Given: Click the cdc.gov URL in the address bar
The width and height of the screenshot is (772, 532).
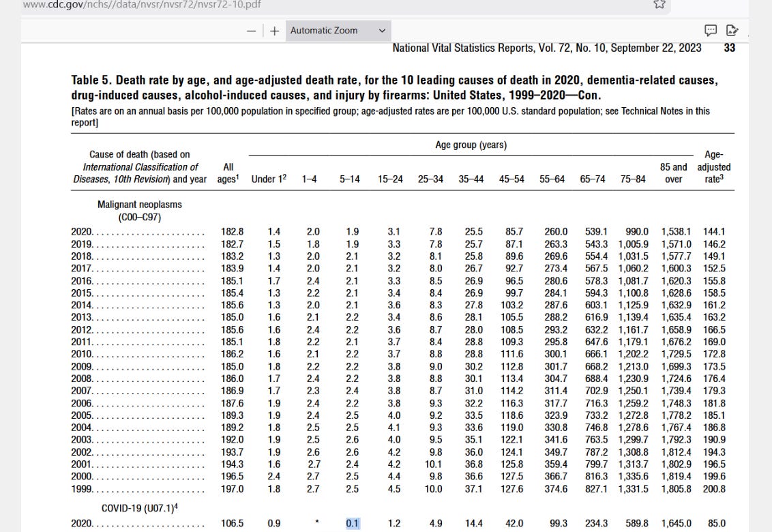Looking at the screenshot, I should click(x=142, y=4).
